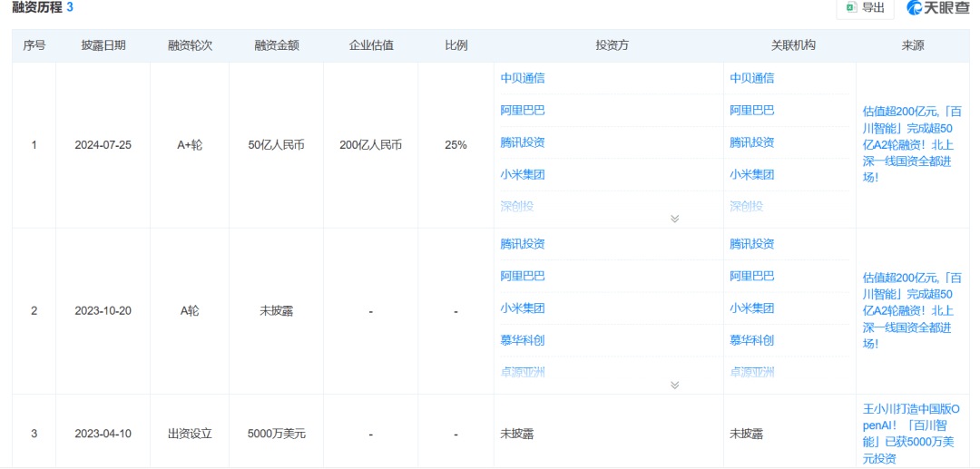Screen dimensions: 980x469
Task: Open related institution 小米集团 in A+轮 row
Action: (x=752, y=175)
